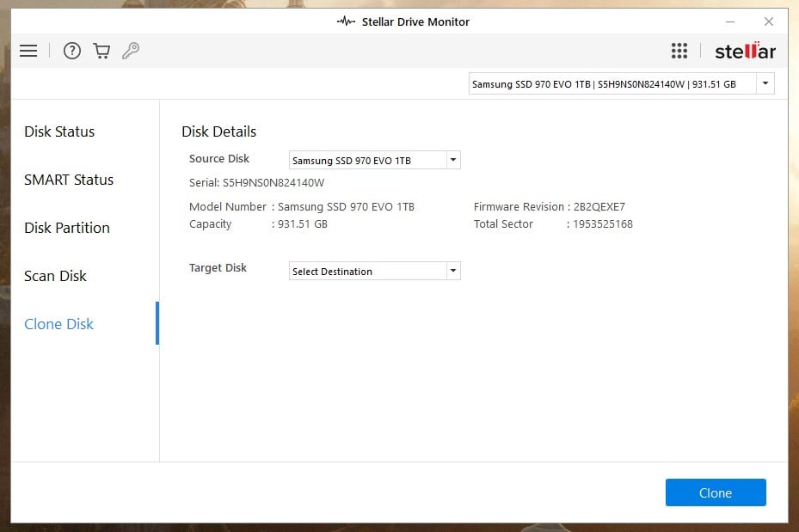The image size is (799, 532).
Task: Click the Source Disk label
Action: pyautogui.click(x=219, y=159)
